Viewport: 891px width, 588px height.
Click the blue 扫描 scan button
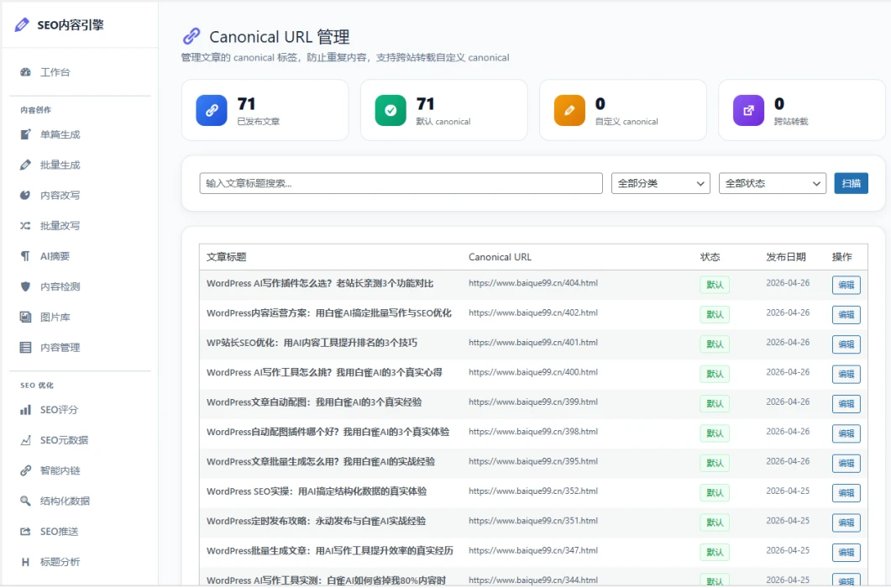point(852,182)
